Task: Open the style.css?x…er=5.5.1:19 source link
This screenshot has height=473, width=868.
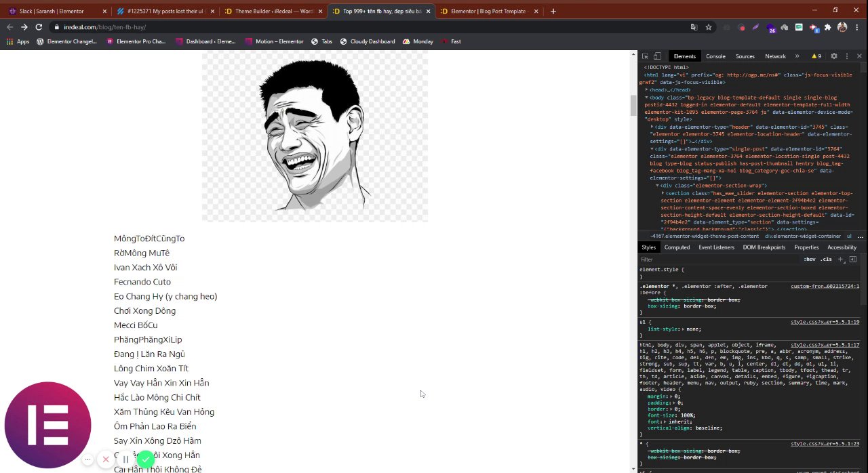Action: pos(825,322)
